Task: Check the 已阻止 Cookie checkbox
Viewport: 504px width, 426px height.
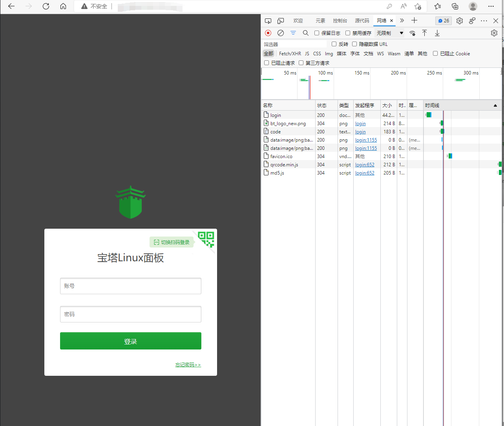Action: pyautogui.click(x=435, y=53)
